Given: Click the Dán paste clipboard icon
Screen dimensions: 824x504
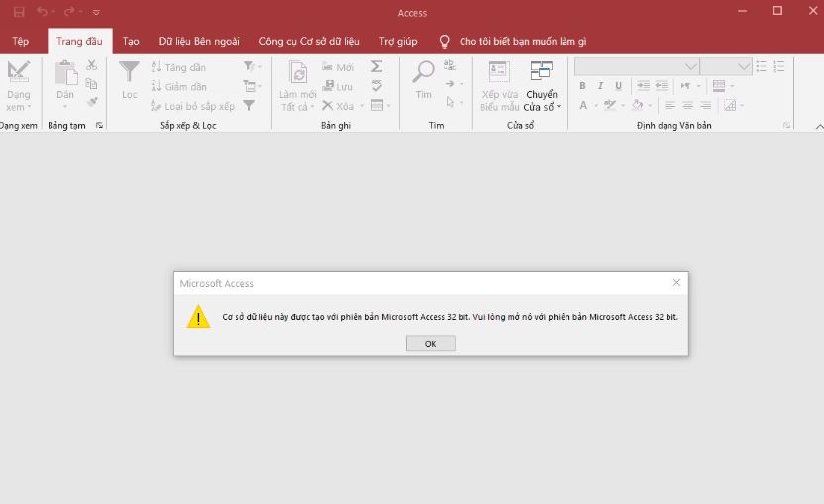Looking at the screenshot, I should [x=65, y=72].
